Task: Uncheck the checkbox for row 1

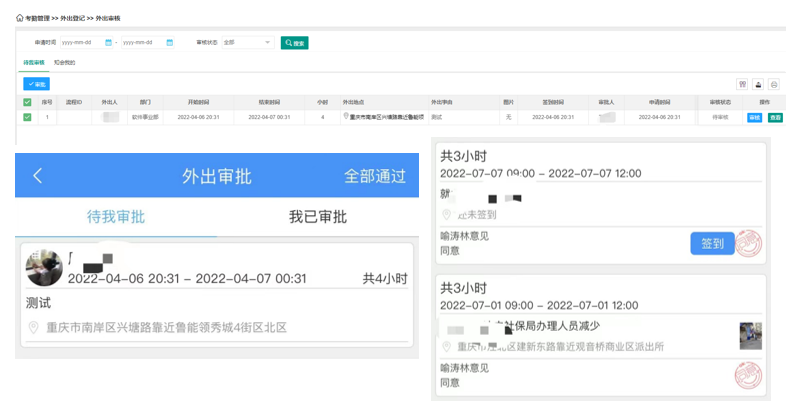Action: [27, 117]
